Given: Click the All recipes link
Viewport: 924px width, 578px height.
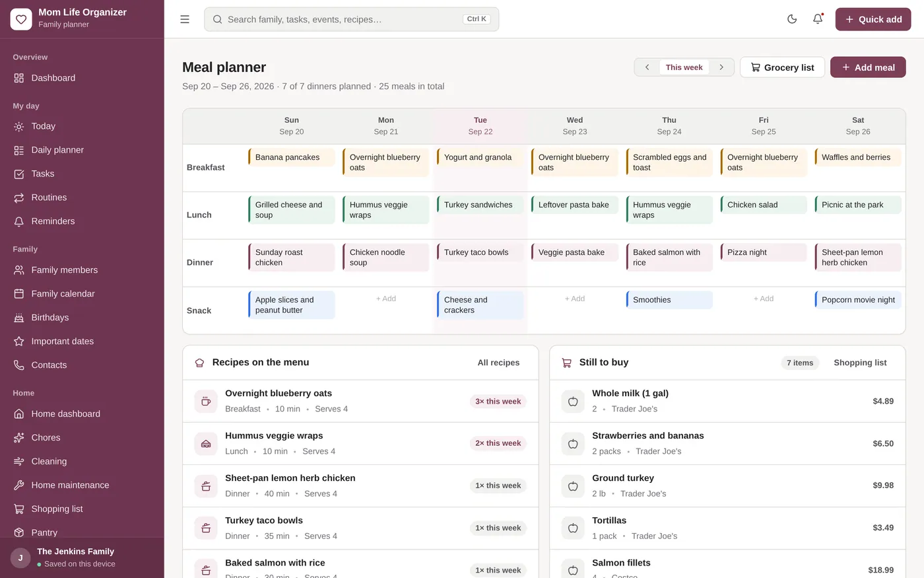Looking at the screenshot, I should tap(498, 363).
